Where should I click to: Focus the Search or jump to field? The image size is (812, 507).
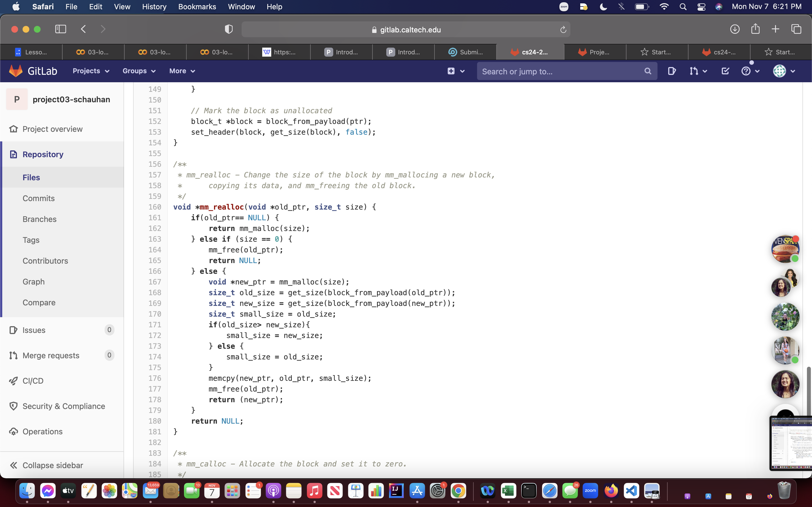coord(560,71)
